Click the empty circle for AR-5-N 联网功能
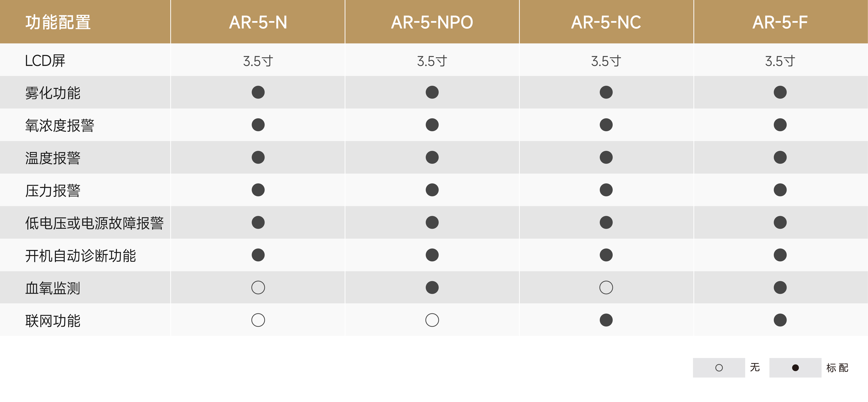 pyautogui.click(x=258, y=320)
